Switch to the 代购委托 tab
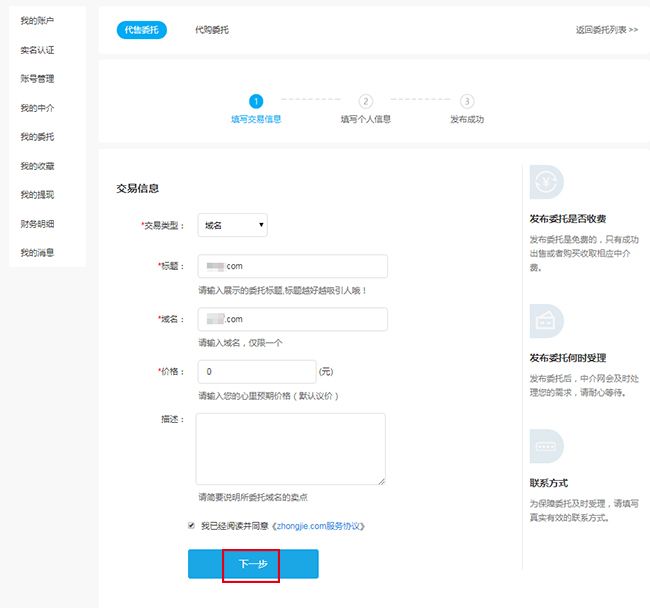The image size is (650, 608). (x=211, y=30)
